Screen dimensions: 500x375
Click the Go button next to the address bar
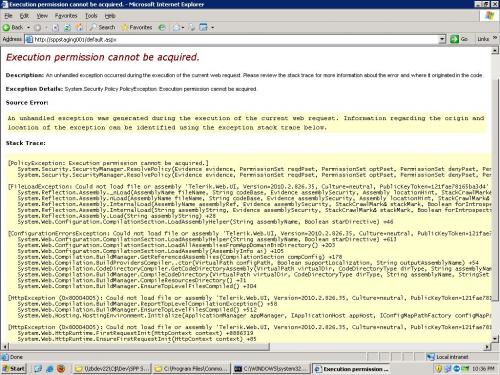(x=459, y=39)
